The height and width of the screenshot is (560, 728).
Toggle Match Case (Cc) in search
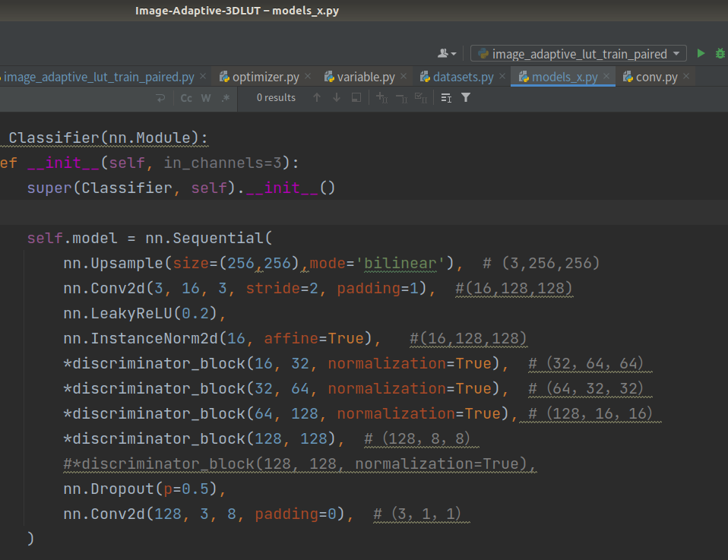tap(186, 98)
